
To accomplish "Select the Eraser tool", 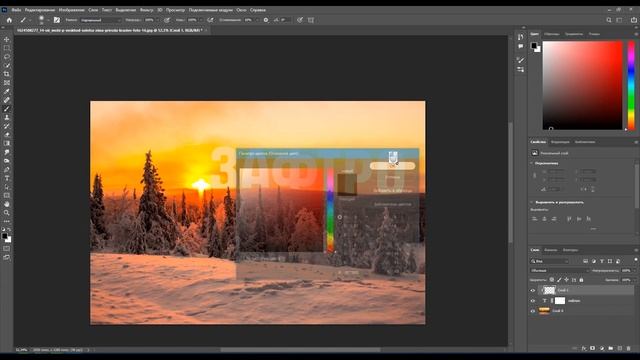I will click(x=7, y=135).
